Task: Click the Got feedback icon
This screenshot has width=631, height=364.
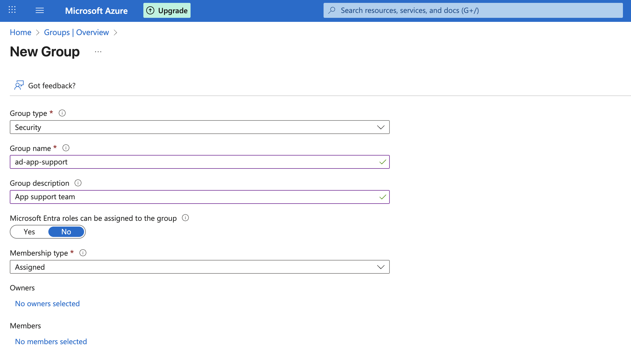Action: [x=19, y=85]
